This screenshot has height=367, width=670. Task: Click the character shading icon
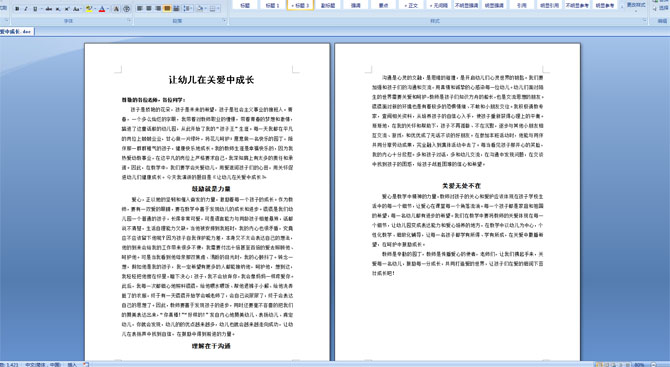tap(117, 9)
